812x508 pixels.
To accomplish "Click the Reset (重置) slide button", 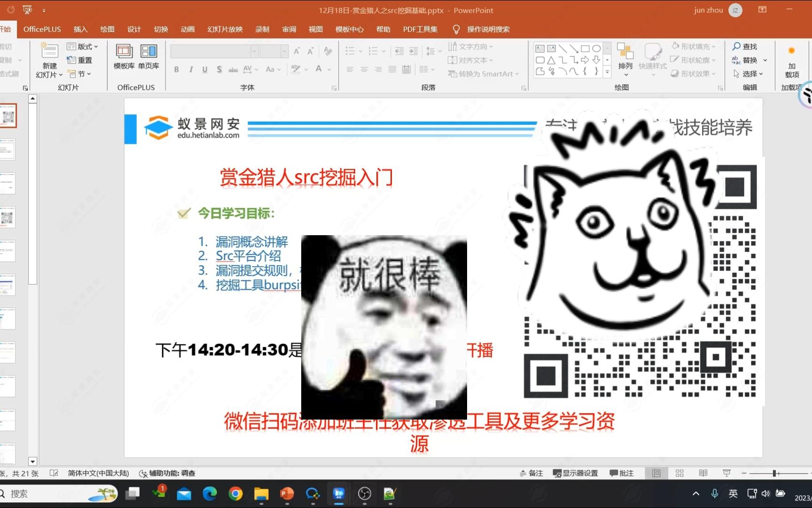I will point(79,60).
